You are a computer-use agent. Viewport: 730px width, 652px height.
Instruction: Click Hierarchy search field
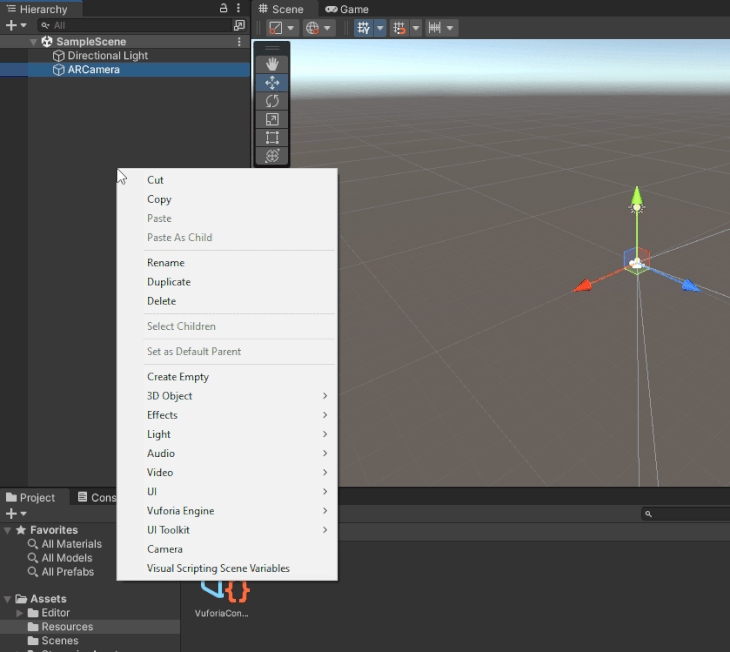pos(135,25)
